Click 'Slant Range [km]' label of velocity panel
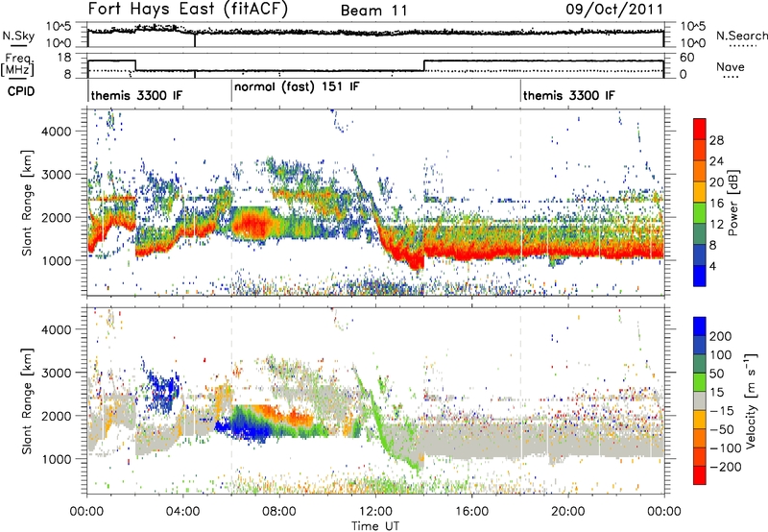 [27, 400]
